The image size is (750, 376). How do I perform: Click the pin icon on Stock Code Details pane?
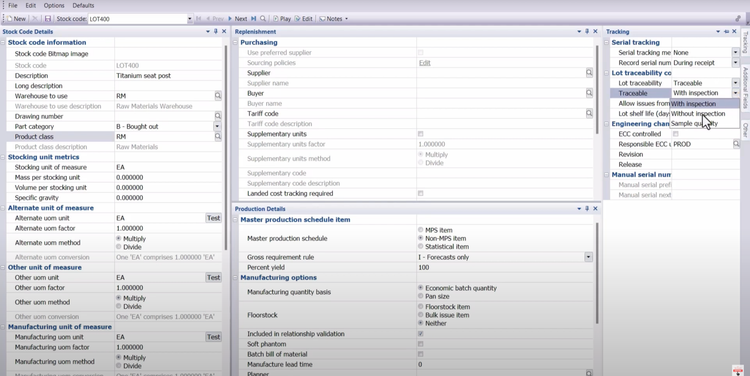(x=216, y=32)
